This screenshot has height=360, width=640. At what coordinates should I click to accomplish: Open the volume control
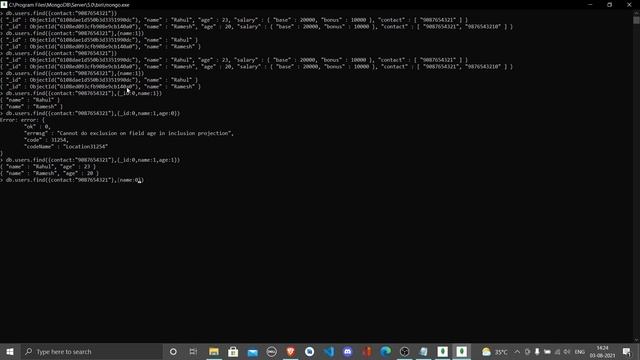coord(567,351)
